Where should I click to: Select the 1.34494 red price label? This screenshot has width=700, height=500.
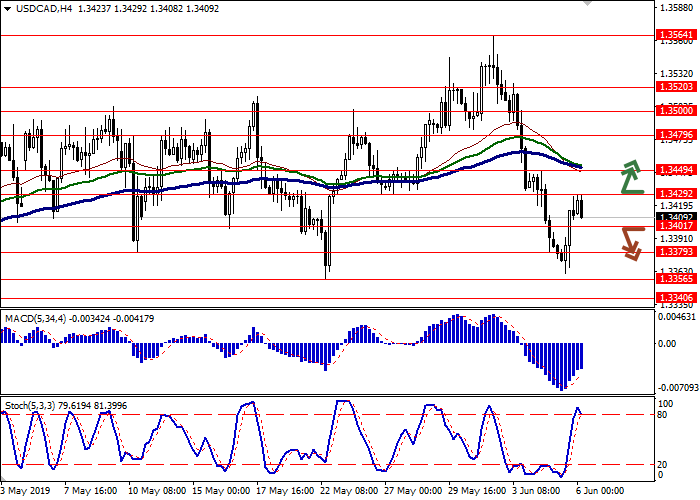tap(676, 171)
